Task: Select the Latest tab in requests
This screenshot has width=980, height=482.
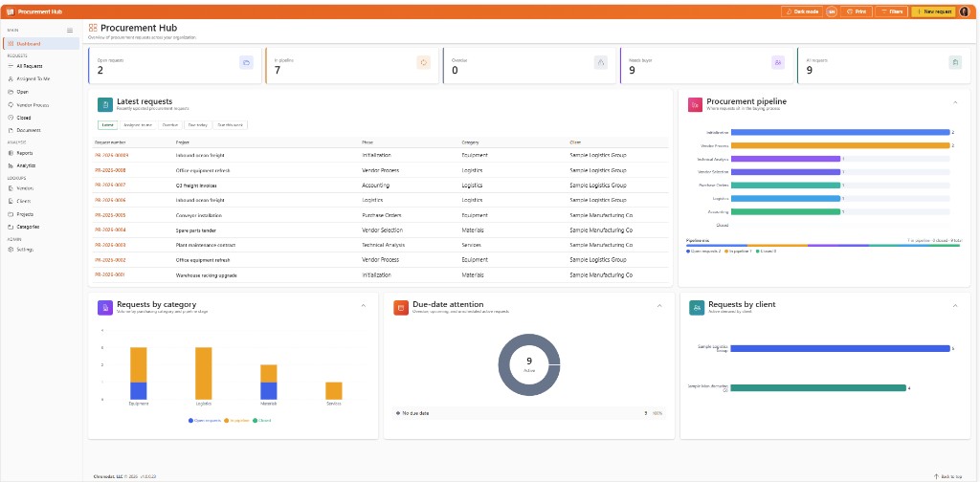Action: point(108,125)
